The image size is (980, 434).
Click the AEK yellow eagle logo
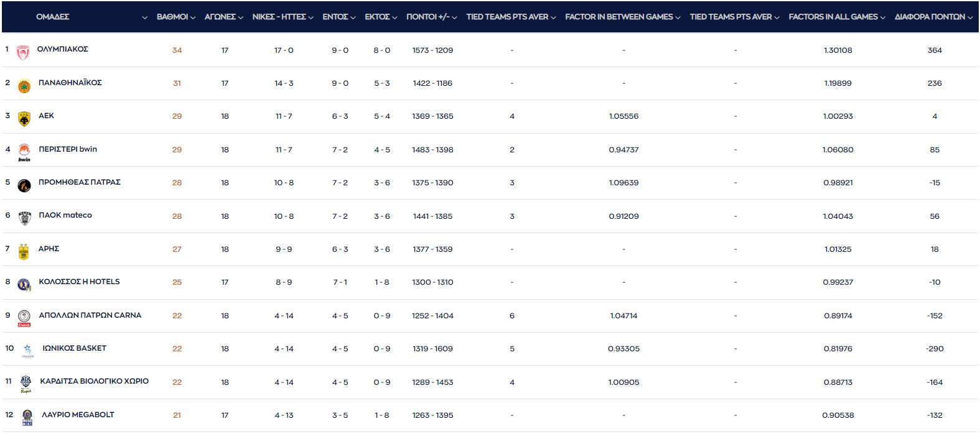click(24, 119)
